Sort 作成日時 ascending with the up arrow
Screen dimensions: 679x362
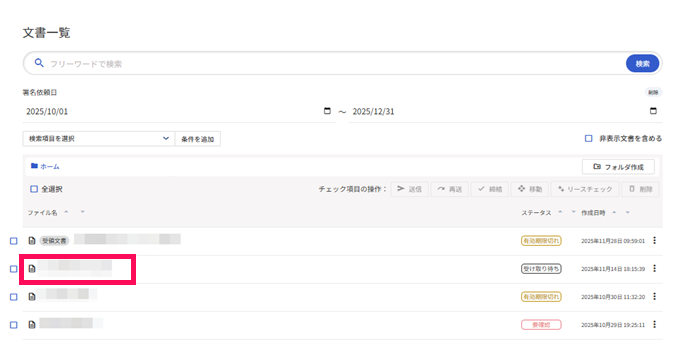pyautogui.click(x=614, y=212)
